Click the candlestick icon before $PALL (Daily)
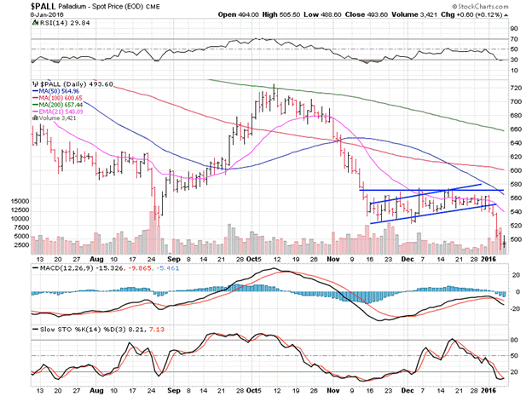Screen dimensions: 532x396 coord(35,83)
